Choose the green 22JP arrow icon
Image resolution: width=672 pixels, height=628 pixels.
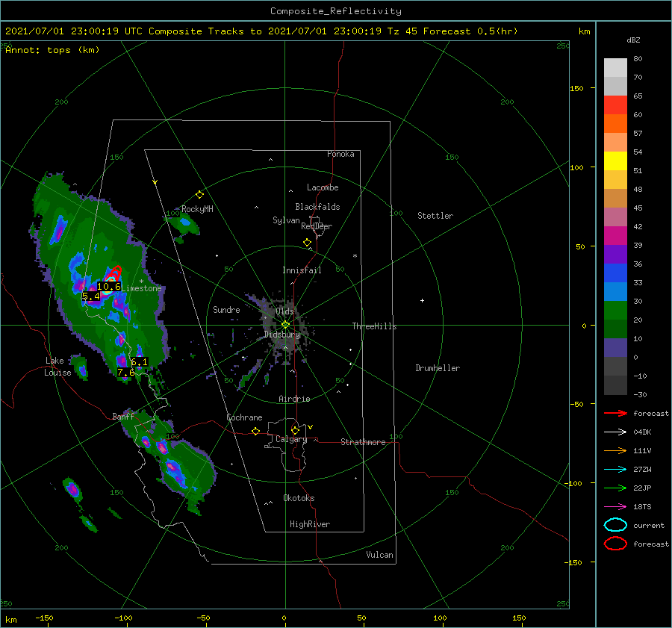pyautogui.click(x=615, y=488)
